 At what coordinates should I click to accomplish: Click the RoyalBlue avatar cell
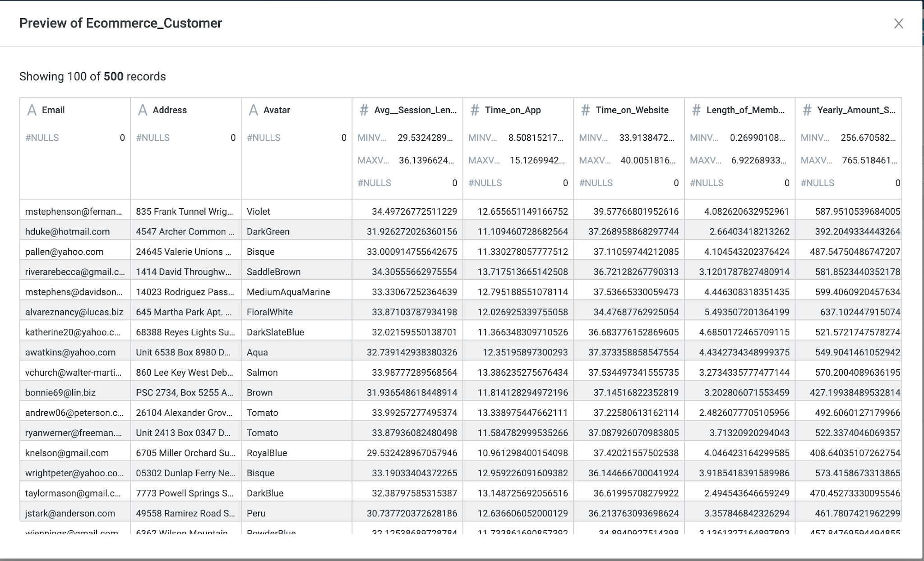[x=267, y=453]
